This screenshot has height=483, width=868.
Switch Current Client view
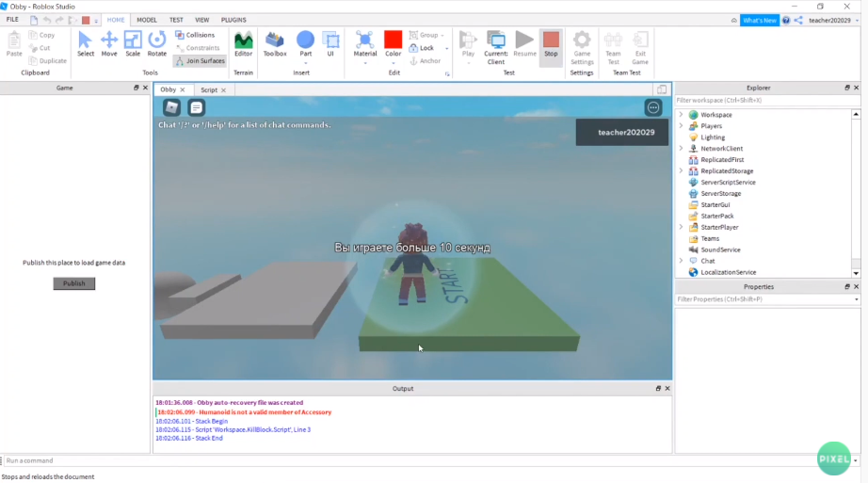tap(495, 47)
